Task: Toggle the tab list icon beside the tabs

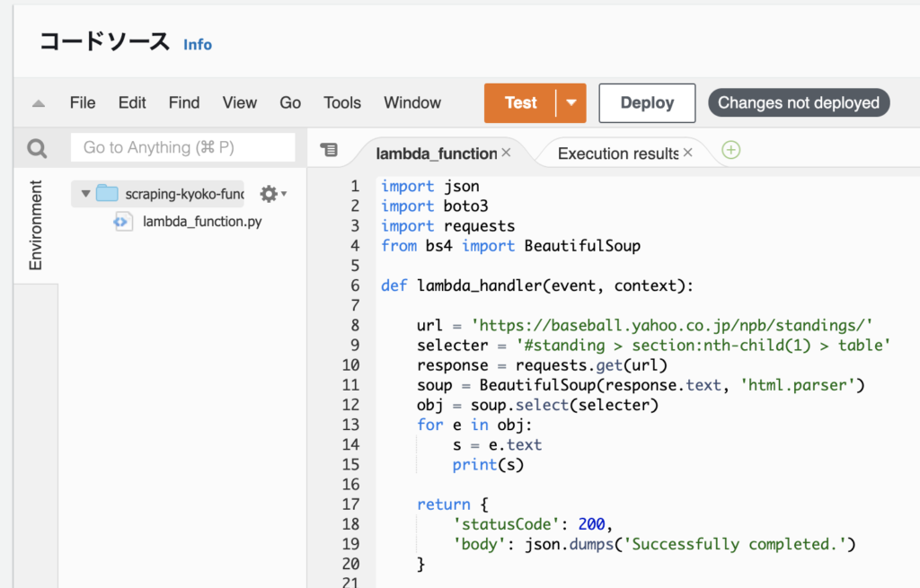Action: [x=329, y=150]
